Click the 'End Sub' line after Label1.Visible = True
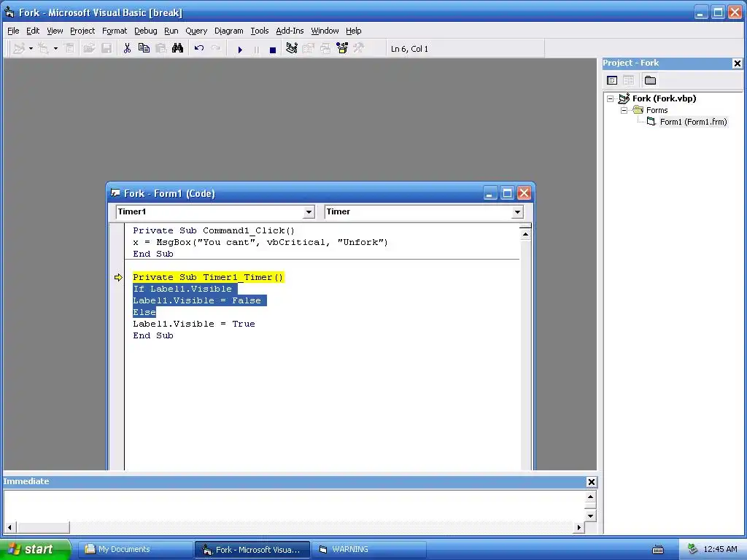 click(x=153, y=335)
